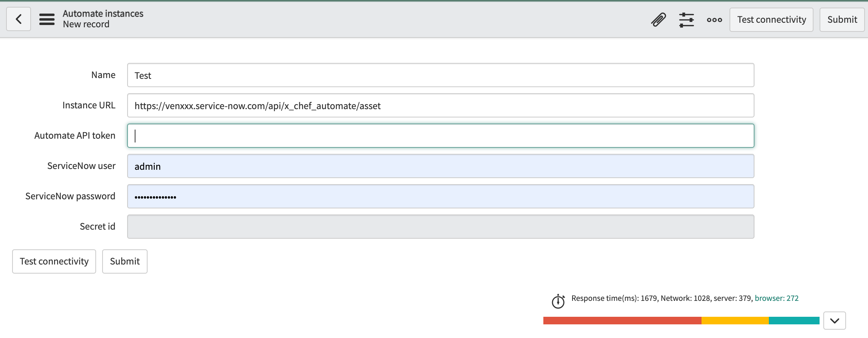Open the more options ellipsis icon

pos(714,20)
